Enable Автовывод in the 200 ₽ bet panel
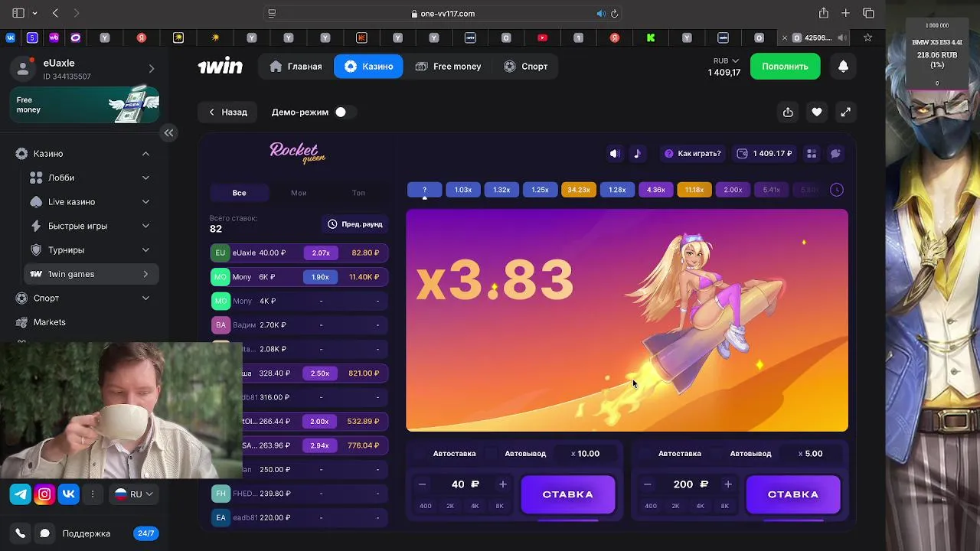The height and width of the screenshot is (551, 980). [750, 454]
